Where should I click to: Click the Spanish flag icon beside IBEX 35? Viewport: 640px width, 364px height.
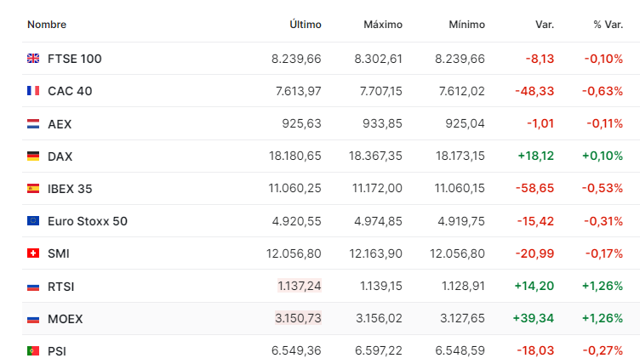(33, 189)
